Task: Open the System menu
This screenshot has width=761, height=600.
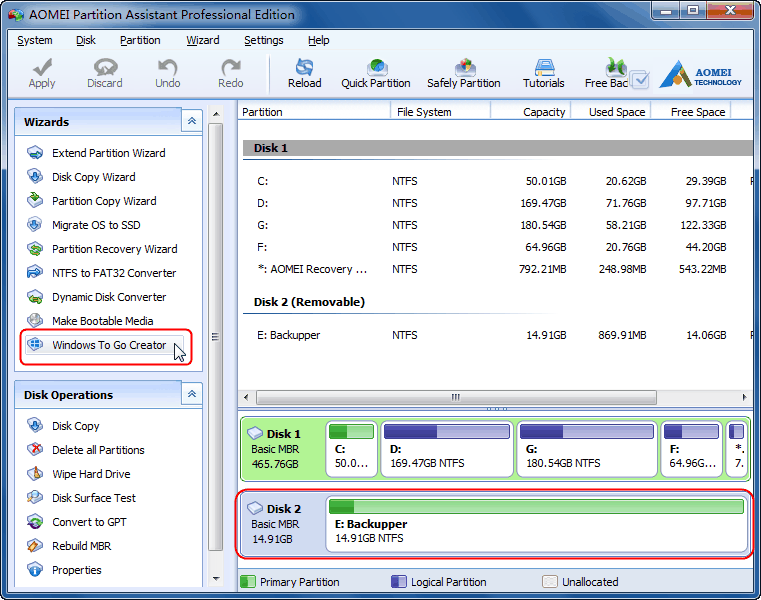Action: click(35, 40)
